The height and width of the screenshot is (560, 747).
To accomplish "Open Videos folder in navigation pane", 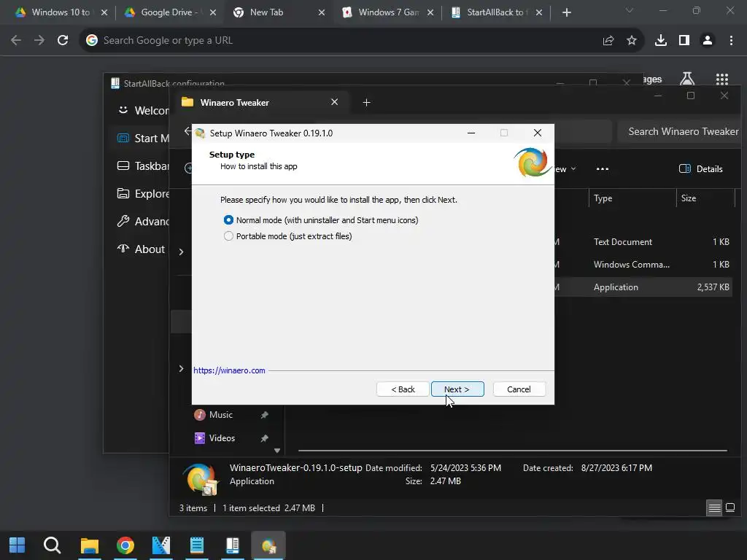I will [x=222, y=438].
